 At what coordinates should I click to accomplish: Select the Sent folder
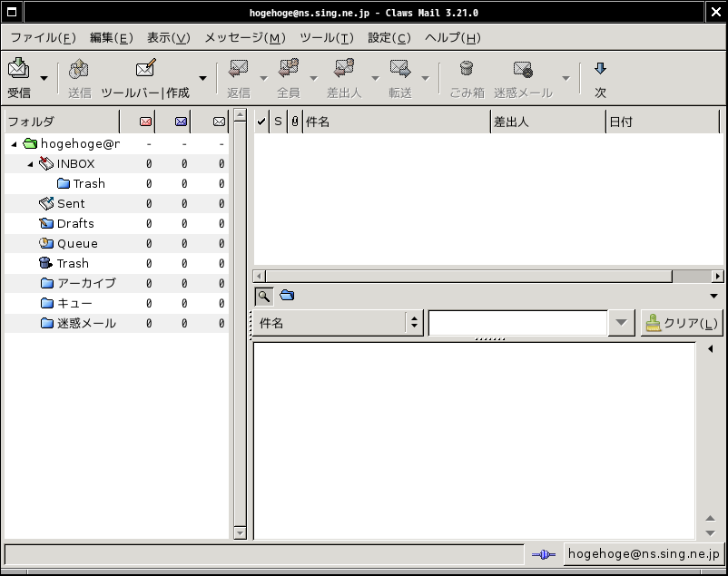pyautogui.click(x=116, y=204)
